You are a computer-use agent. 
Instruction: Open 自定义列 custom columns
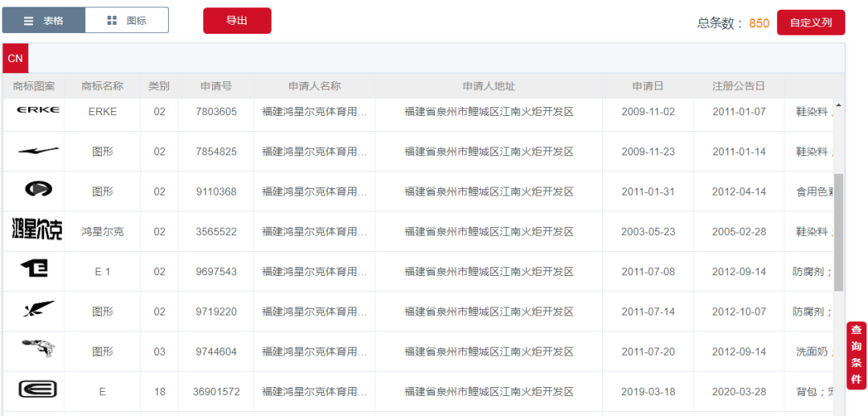pyautogui.click(x=811, y=23)
